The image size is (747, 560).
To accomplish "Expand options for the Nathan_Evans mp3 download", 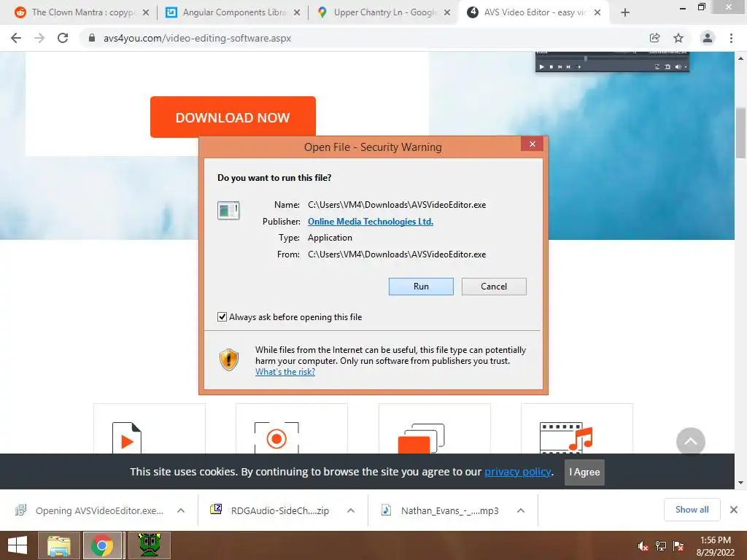I will click(521, 510).
